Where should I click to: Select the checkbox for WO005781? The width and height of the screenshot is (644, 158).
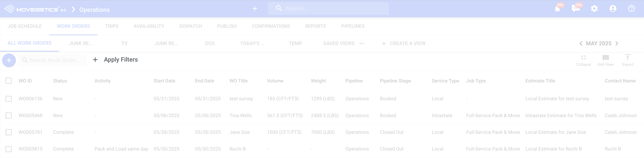tap(9, 132)
